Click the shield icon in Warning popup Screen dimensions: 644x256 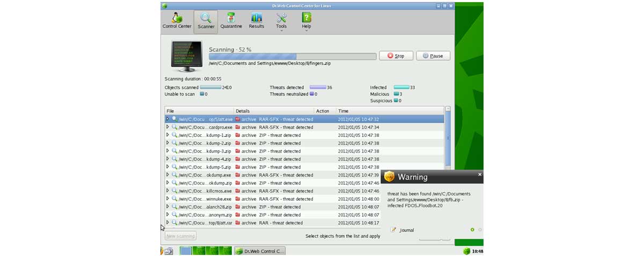[x=390, y=177]
